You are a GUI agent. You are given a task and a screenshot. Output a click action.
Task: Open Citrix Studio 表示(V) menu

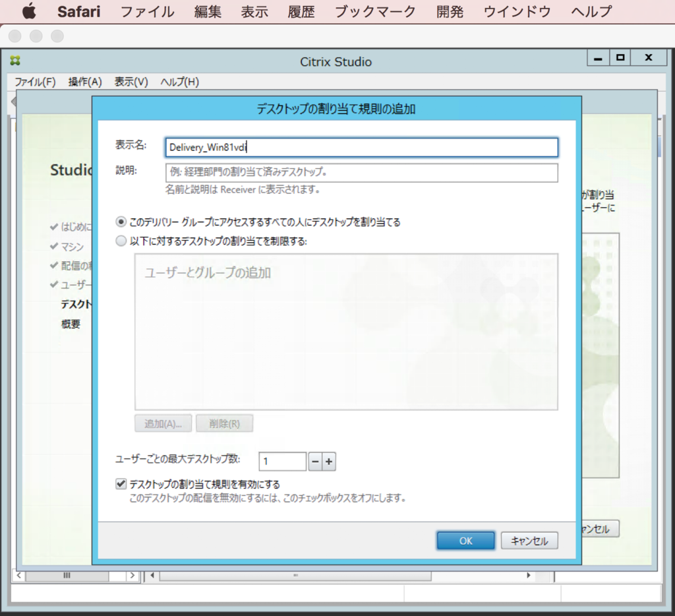[131, 82]
